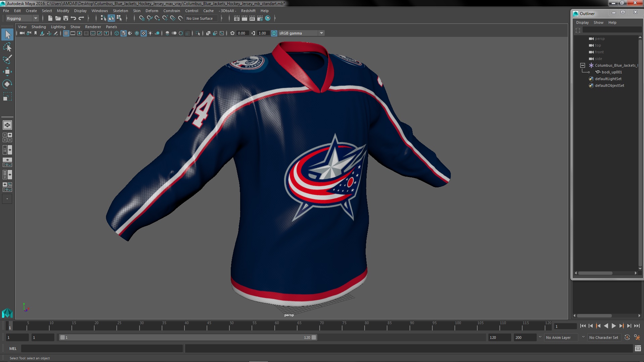Activate the Scale tool
This screenshot has width=644, height=362.
[x=7, y=97]
